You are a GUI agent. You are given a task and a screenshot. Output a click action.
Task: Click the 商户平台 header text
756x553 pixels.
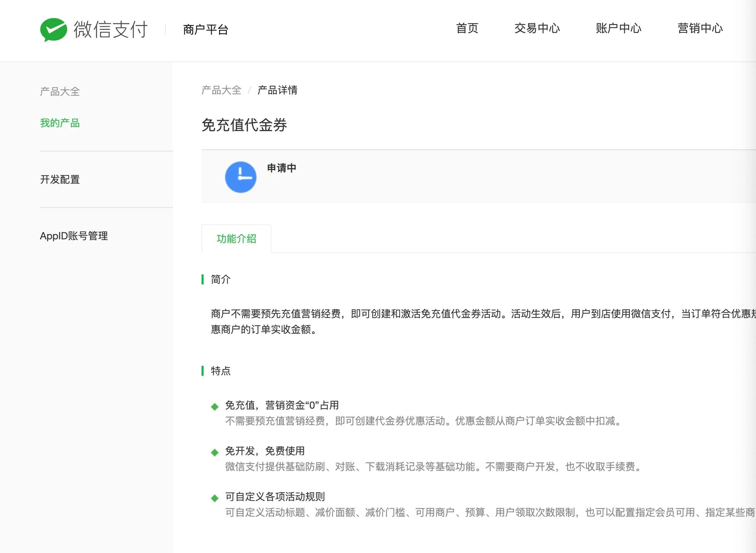coord(205,29)
